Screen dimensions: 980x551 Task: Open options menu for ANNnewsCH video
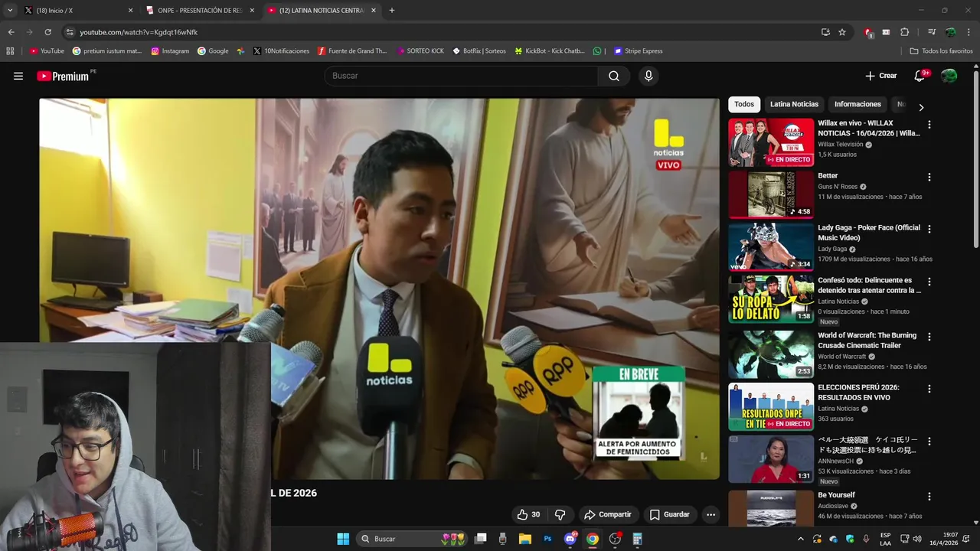[x=929, y=442]
